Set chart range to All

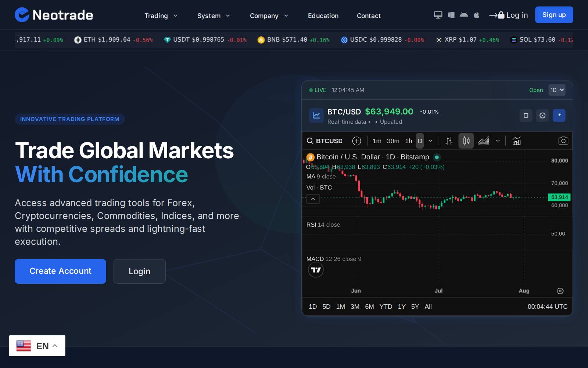click(x=428, y=307)
